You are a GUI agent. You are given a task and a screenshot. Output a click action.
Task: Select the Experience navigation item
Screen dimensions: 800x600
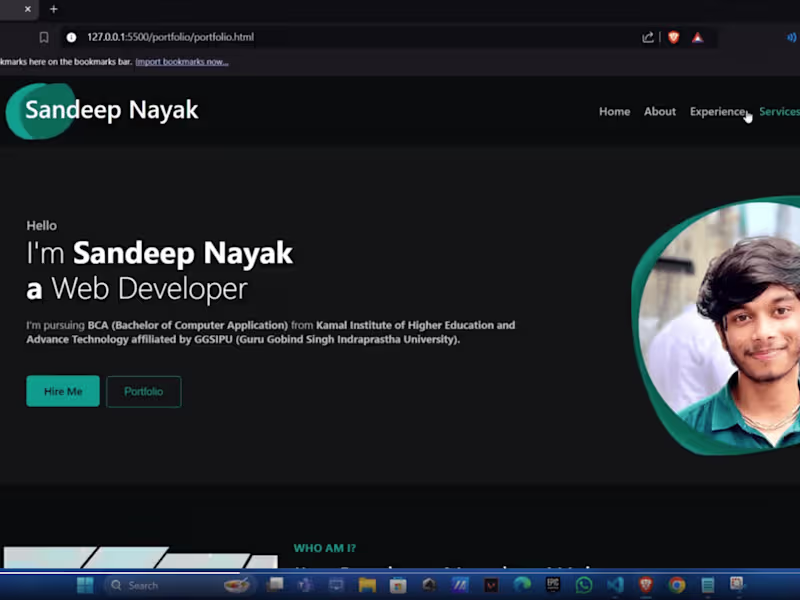(x=718, y=111)
